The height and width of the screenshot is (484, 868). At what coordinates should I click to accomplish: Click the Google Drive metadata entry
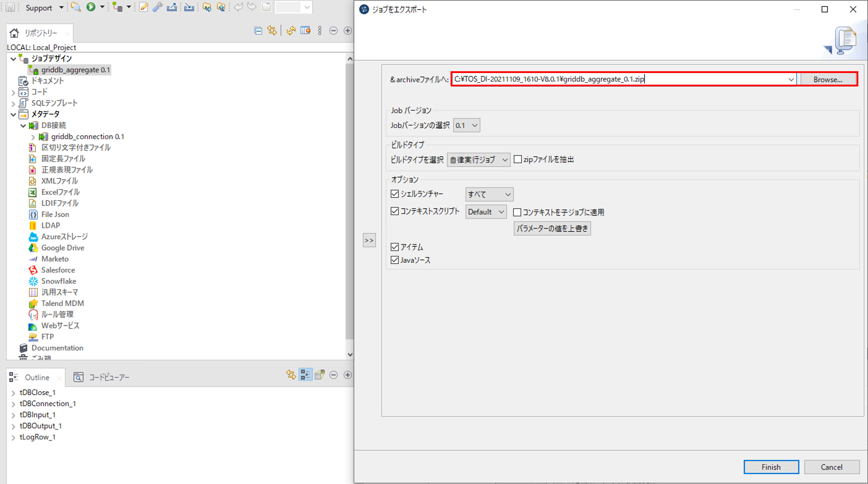pos(62,248)
